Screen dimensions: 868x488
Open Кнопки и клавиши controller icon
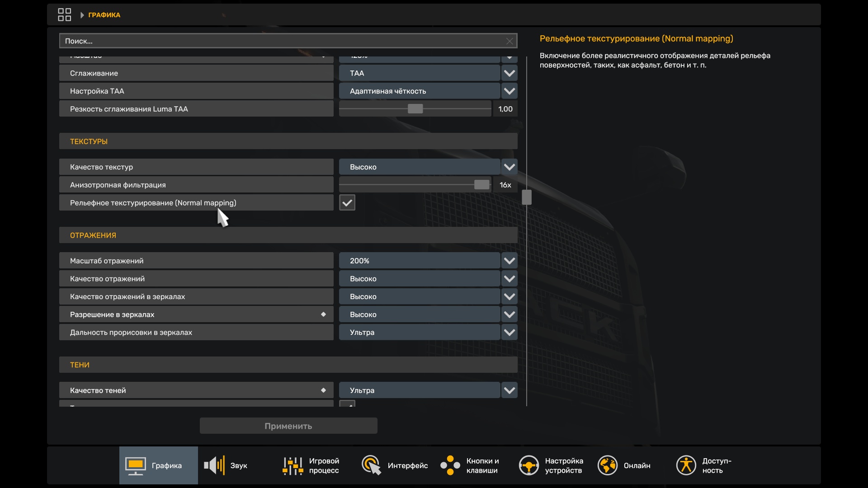coord(450,465)
